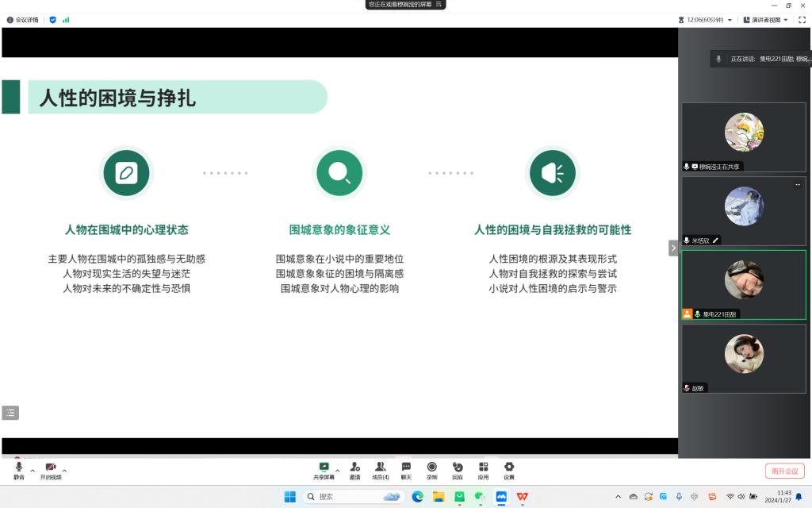812x508 pixels.
Task: Open the 聊天 chat panel
Action: click(406, 470)
